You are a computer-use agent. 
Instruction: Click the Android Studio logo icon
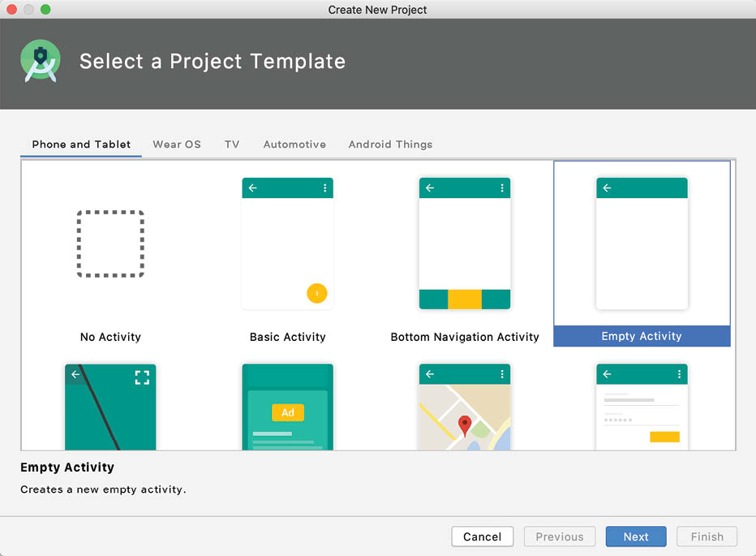pos(41,61)
